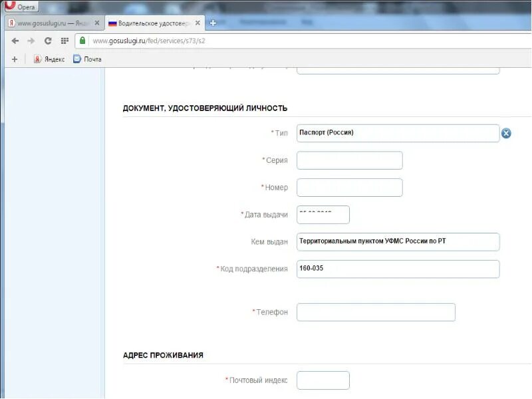Click the Кем выдан label

[269, 241]
